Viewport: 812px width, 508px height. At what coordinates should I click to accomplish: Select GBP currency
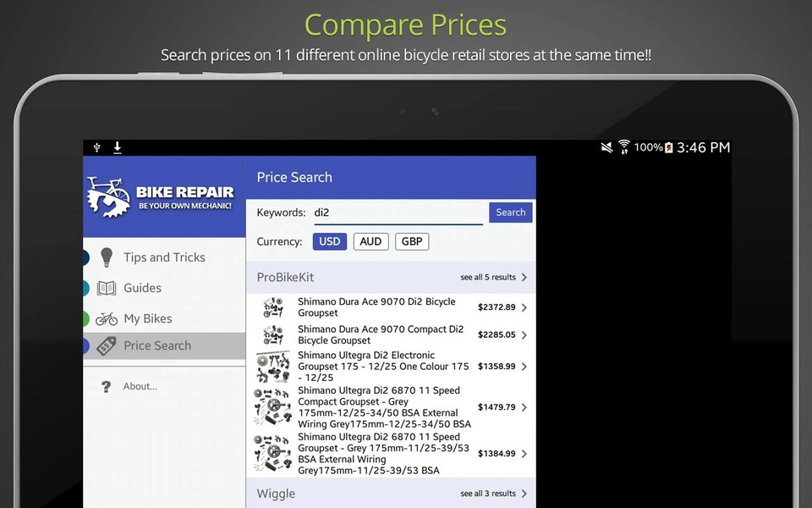412,241
